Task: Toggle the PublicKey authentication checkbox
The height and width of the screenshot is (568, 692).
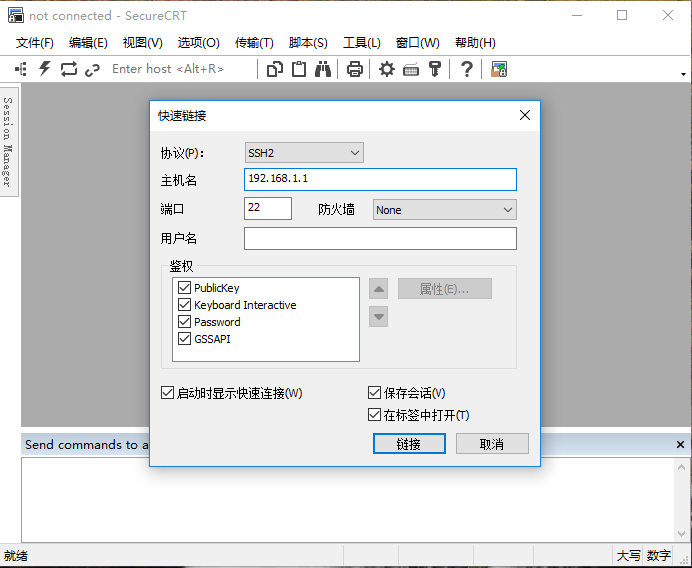Action: [184, 288]
